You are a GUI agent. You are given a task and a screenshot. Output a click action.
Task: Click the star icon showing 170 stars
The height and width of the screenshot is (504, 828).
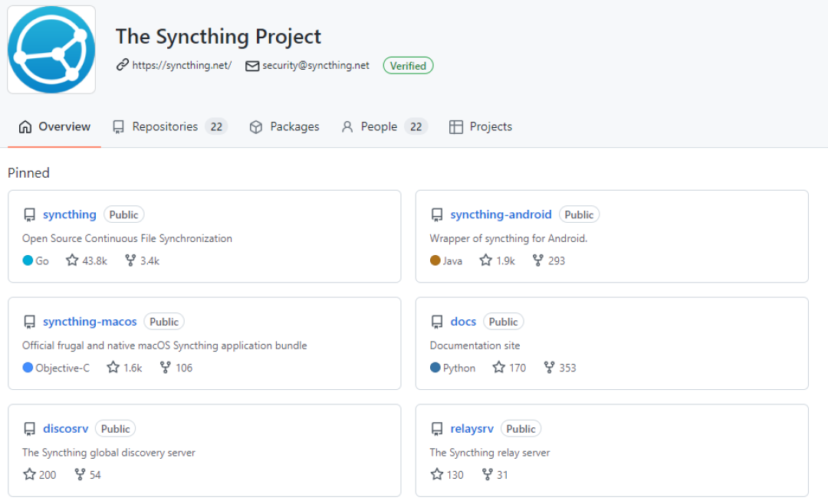(499, 368)
